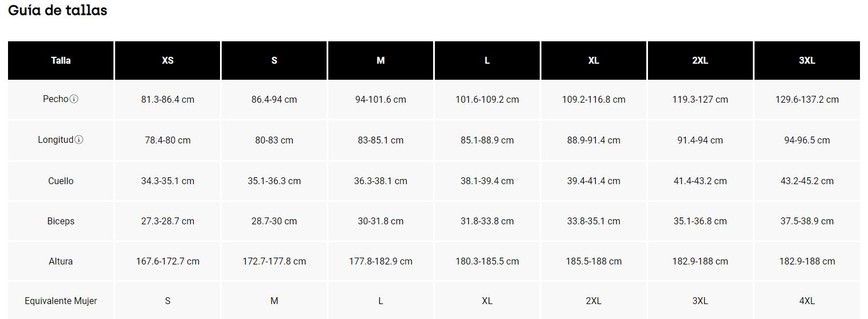Screen dimensions: 868x319
Task: Select the 4XL women's equivalent cell
Action: click(807, 301)
